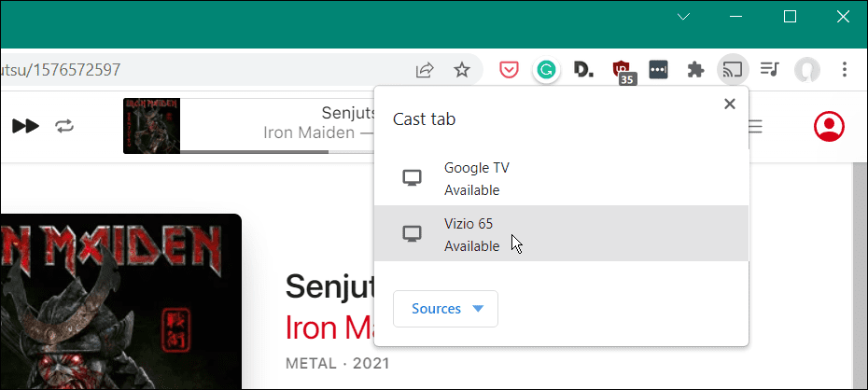868x390 pixels.
Task: Click the page vertical scrollbar
Action: (860, 276)
